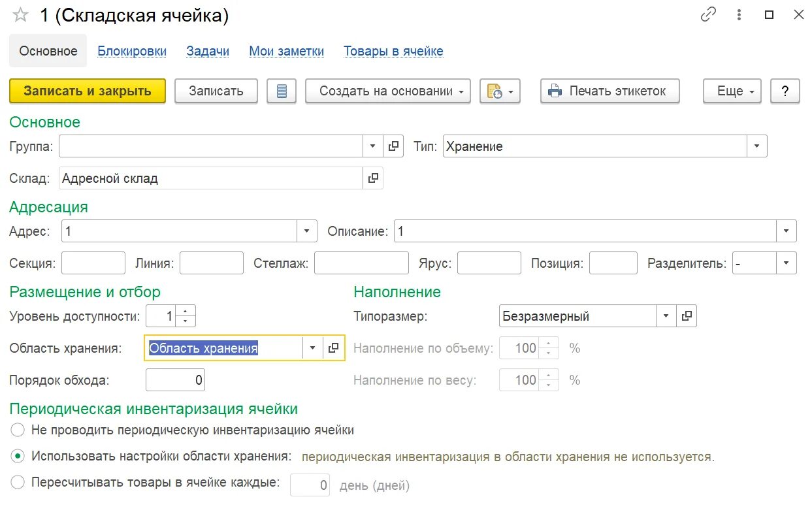Expand the Тип dropdown showing Хранение
Screen dimensions: 812x516
[757, 146]
